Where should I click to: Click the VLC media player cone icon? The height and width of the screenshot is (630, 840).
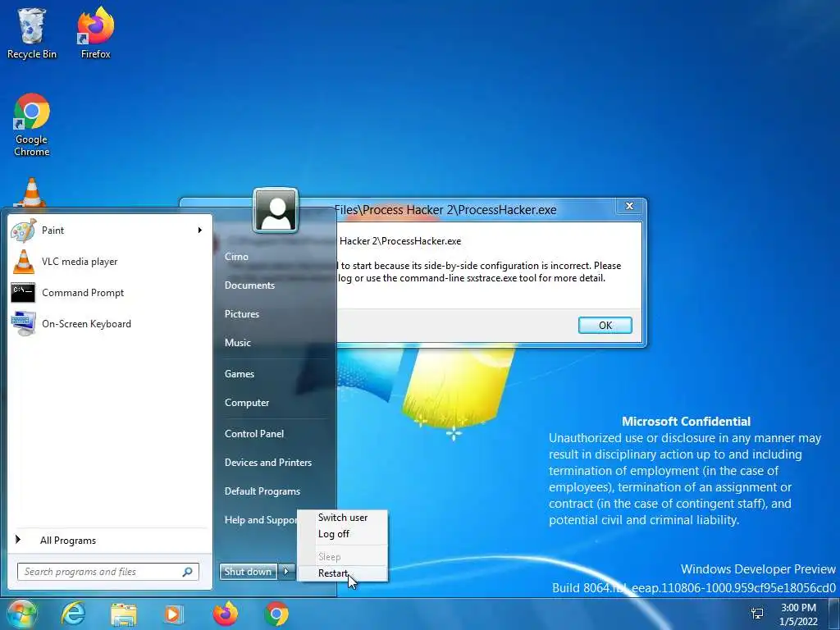pyautogui.click(x=24, y=262)
